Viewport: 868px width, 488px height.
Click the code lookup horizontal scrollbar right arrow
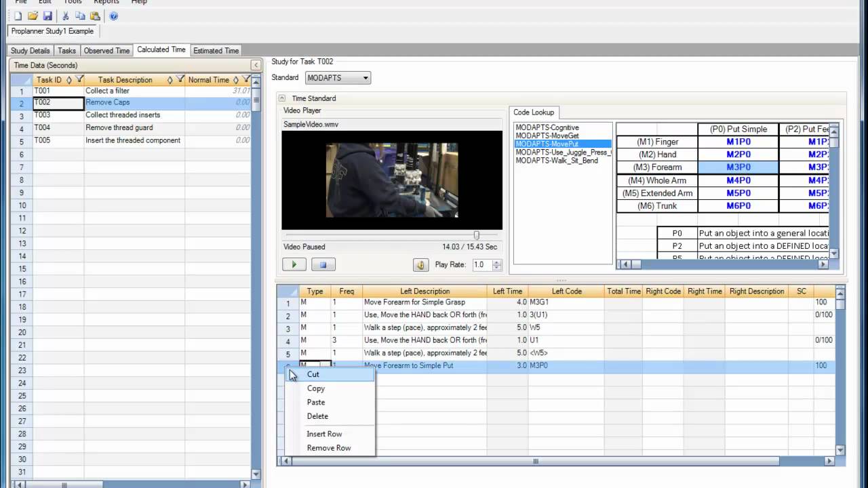coord(823,264)
